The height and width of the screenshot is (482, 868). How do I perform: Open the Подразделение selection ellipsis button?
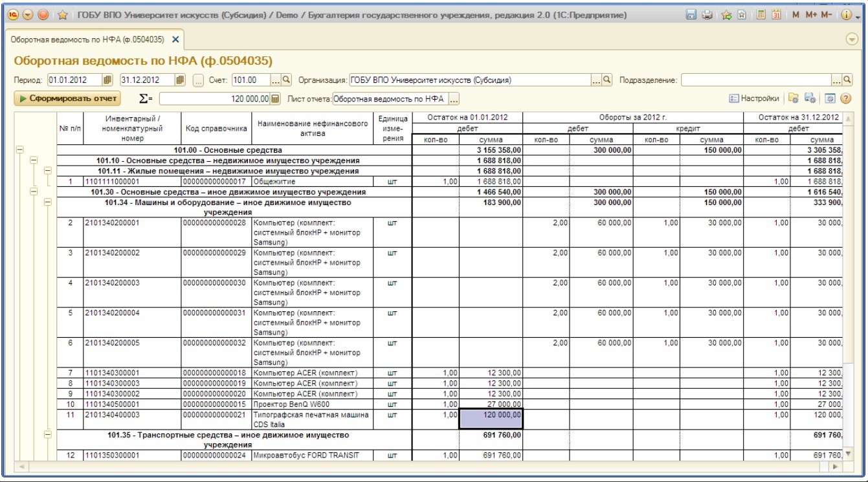tap(837, 80)
